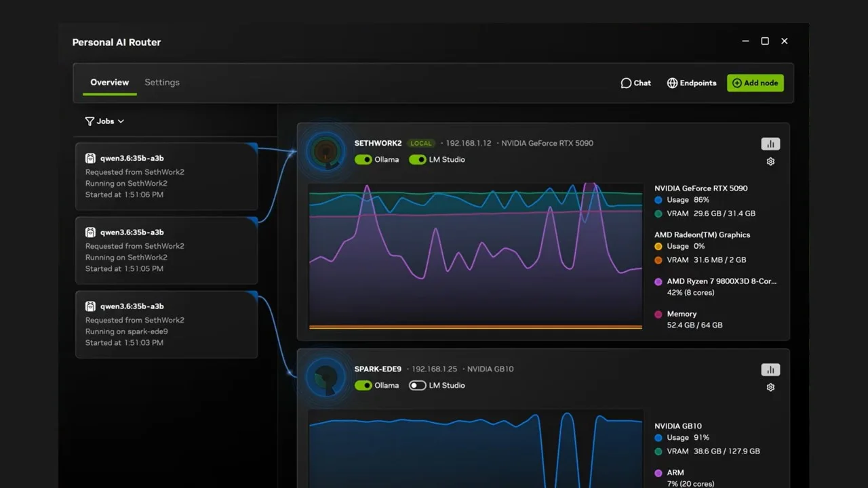
Task: Click the green RTX 5090 VRAM swatch
Action: (x=658, y=214)
